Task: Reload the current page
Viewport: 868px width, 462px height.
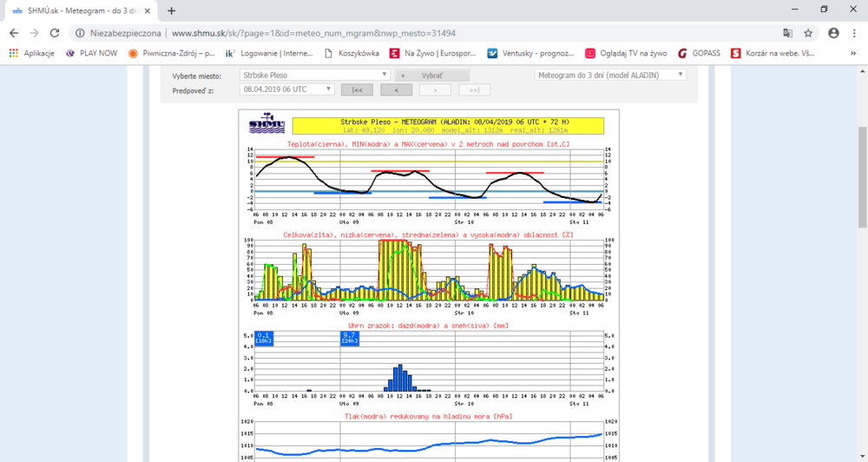Action: (54, 33)
